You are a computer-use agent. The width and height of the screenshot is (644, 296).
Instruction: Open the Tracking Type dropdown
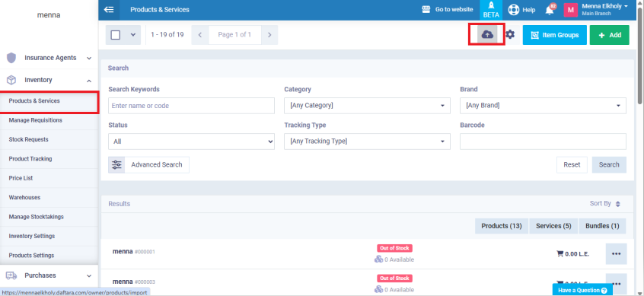tap(367, 142)
